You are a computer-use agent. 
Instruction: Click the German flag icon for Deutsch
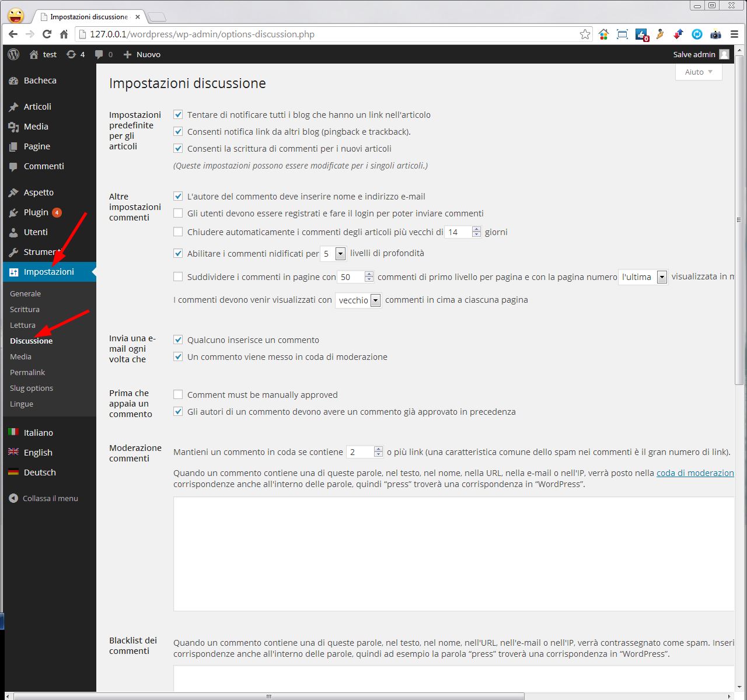tap(13, 472)
